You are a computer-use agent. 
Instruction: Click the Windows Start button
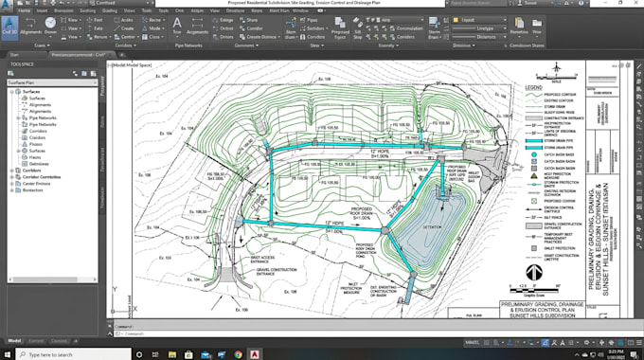[8, 354]
